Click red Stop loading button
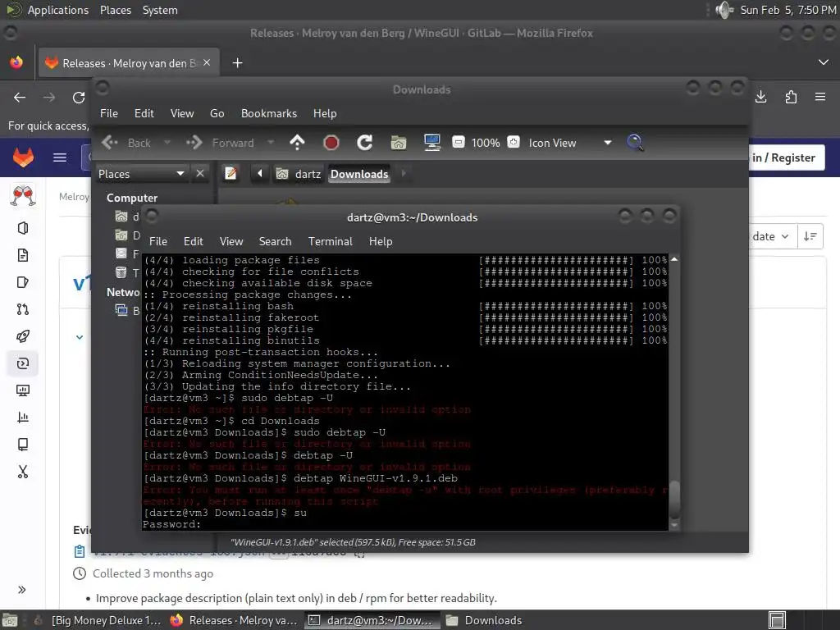This screenshot has width=840, height=630. tap(331, 143)
